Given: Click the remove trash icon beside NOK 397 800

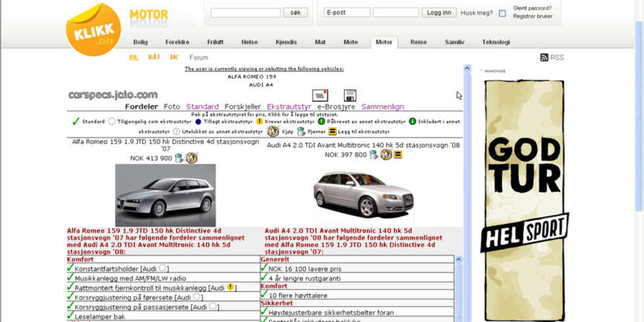Looking at the screenshot, I should 373,155.
